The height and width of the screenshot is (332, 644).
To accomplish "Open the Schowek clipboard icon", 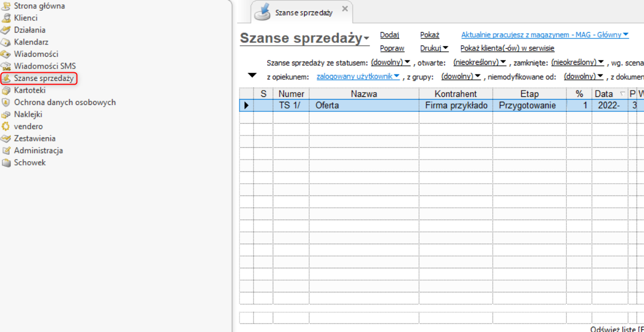I will click(x=6, y=162).
